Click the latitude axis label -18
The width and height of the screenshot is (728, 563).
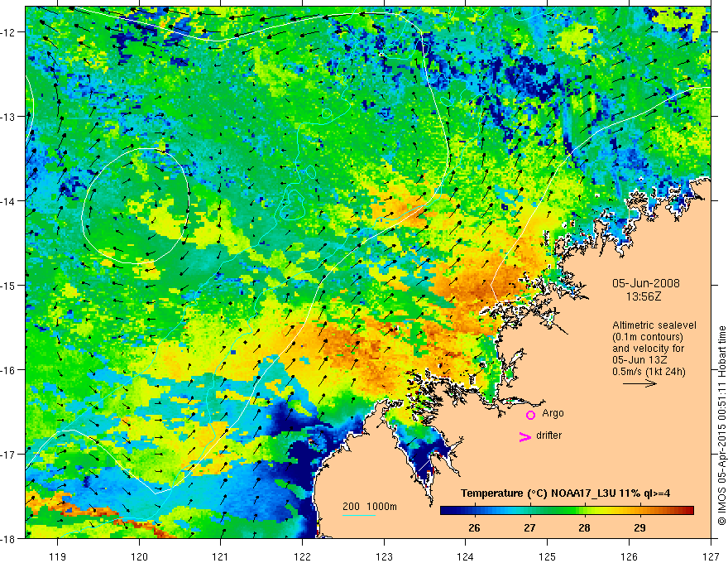point(10,539)
